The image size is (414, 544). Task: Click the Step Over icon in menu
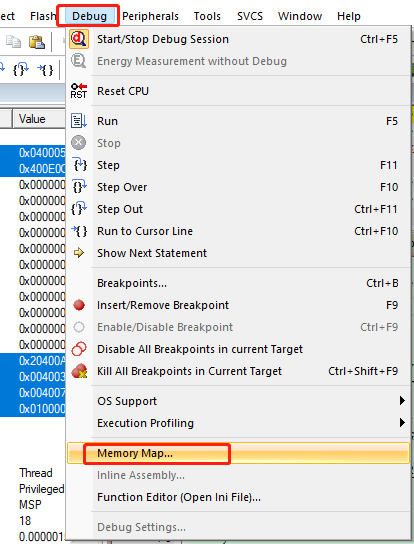[x=79, y=187]
